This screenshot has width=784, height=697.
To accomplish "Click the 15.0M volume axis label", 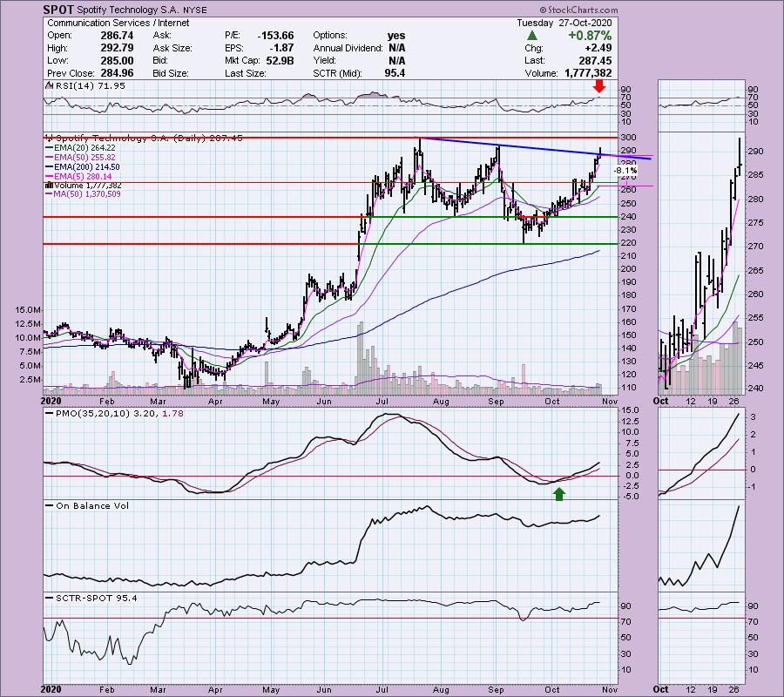I will click(x=28, y=310).
